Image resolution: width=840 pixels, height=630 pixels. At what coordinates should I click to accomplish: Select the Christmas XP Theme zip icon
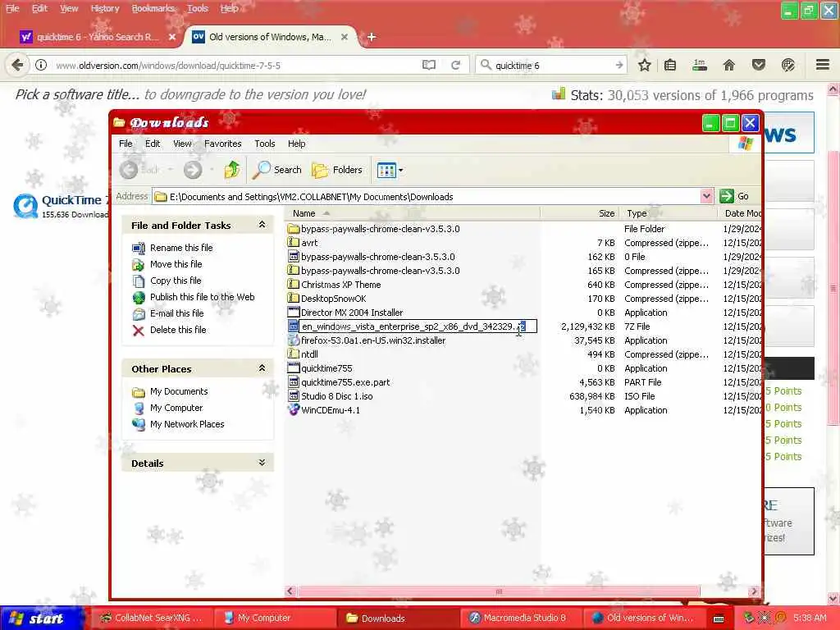pyautogui.click(x=293, y=285)
